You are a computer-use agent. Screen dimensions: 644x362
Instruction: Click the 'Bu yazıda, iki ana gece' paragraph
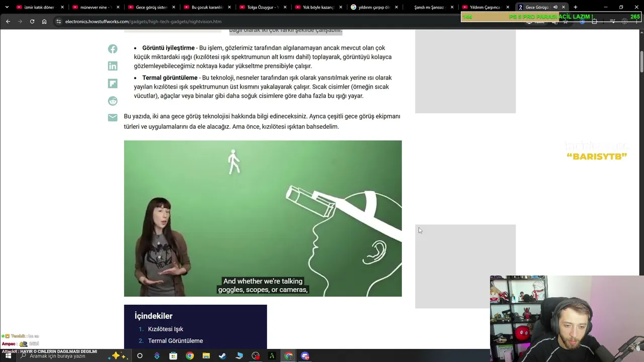(262, 121)
